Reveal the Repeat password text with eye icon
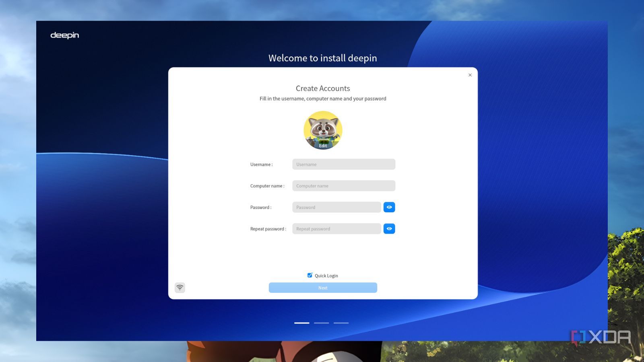644x362 pixels. point(389,229)
